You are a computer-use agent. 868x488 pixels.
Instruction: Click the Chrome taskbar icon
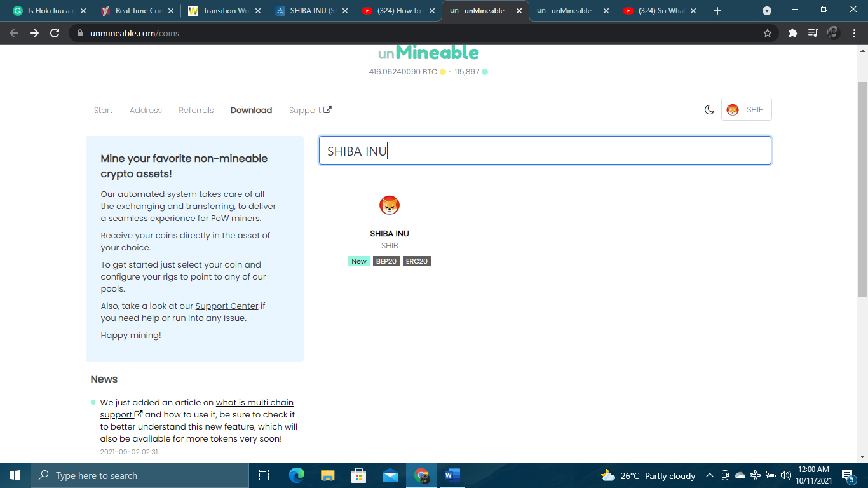pos(421,475)
